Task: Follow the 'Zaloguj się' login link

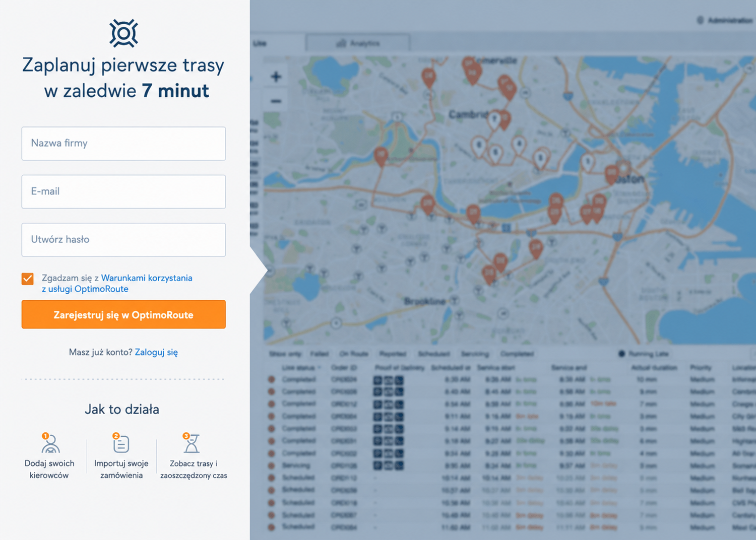Action: click(x=156, y=352)
